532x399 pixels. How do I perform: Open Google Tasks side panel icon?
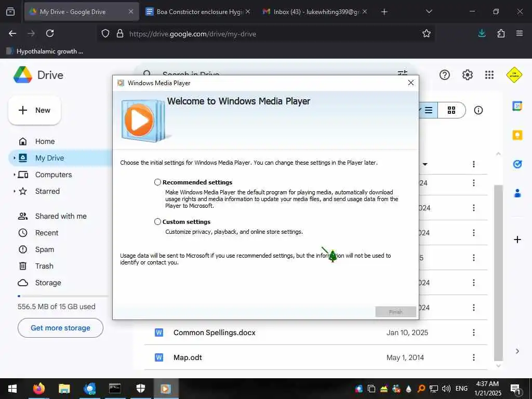pos(517,164)
